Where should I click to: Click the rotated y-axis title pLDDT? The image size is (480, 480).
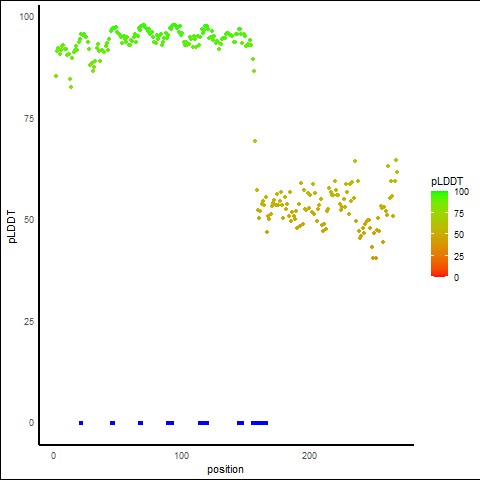coord(12,227)
